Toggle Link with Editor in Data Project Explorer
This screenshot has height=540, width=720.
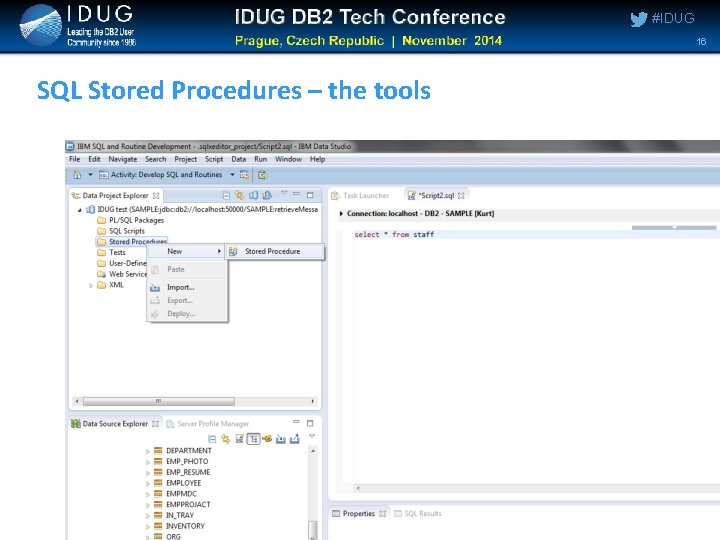(239, 196)
